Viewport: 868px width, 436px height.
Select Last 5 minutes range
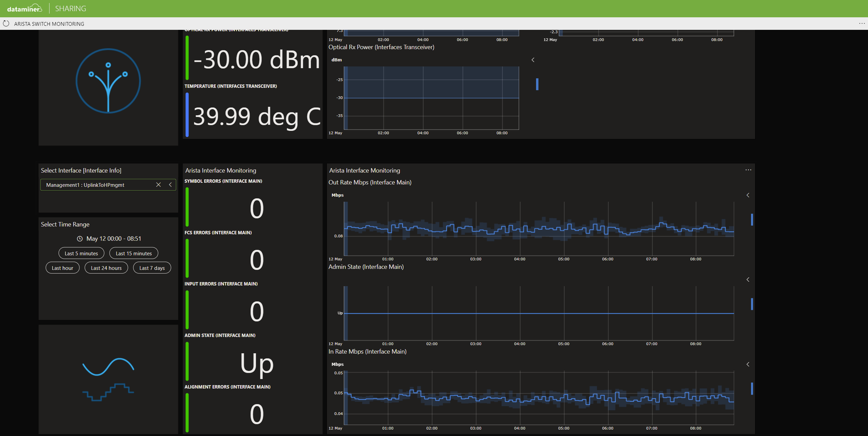tap(81, 253)
